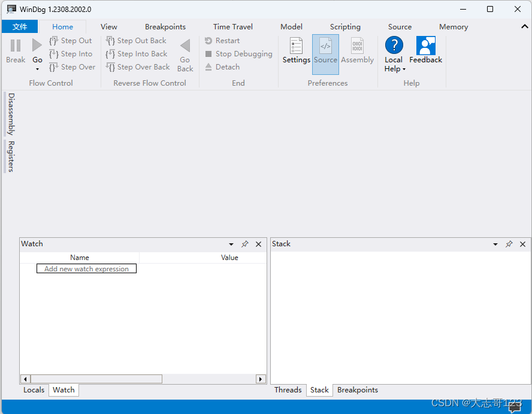Open the Watch panel options dropdown
The image size is (532, 414).
231,244
